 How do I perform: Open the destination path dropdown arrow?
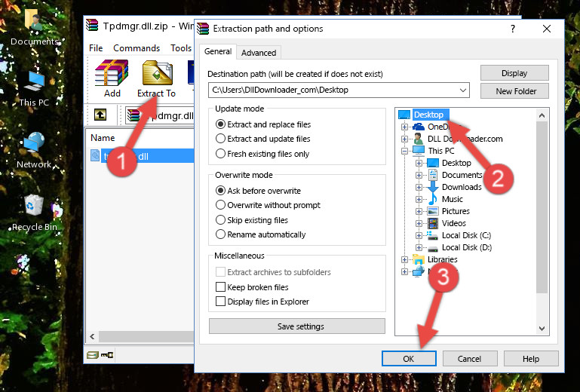[463, 90]
